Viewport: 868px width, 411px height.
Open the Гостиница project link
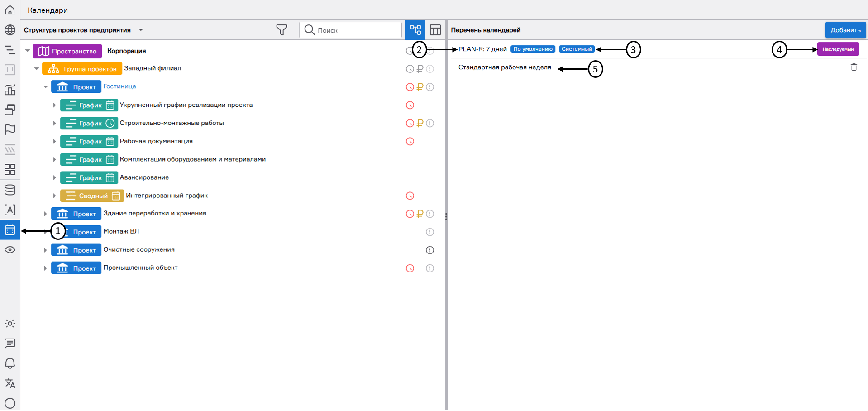click(119, 86)
